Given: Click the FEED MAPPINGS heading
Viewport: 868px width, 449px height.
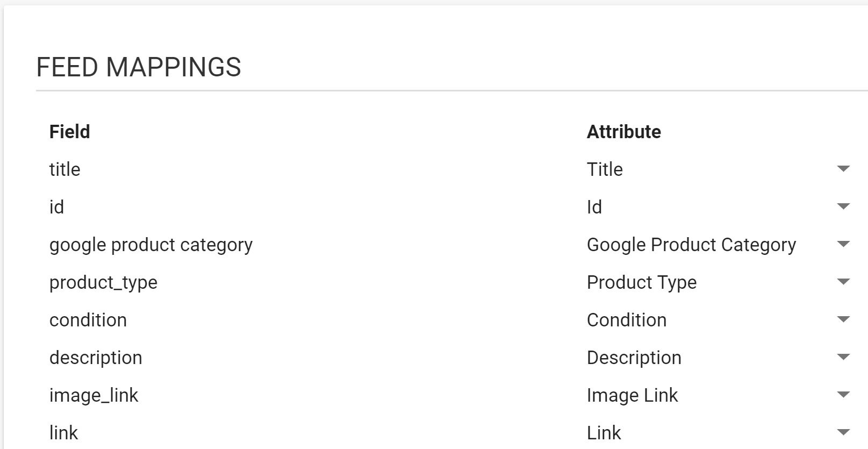Looking at the screenshot, I should pos(139,67).
